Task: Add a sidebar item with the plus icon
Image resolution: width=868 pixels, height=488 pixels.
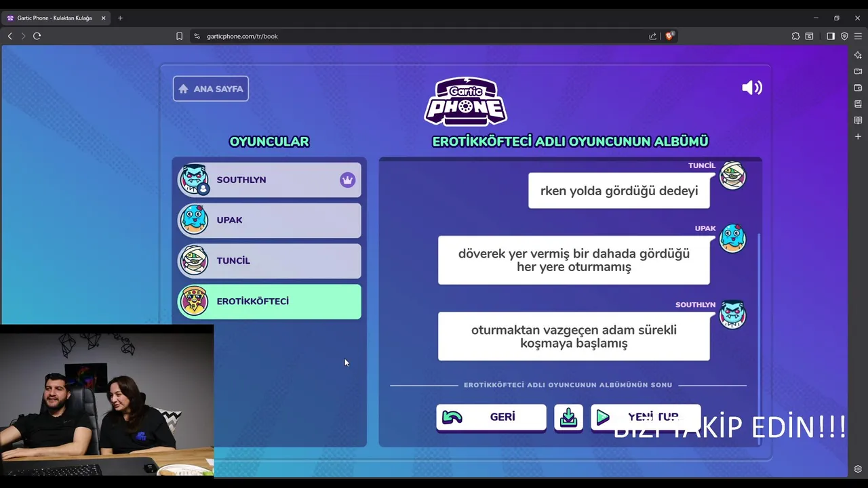Action: [x=858, y=136]
